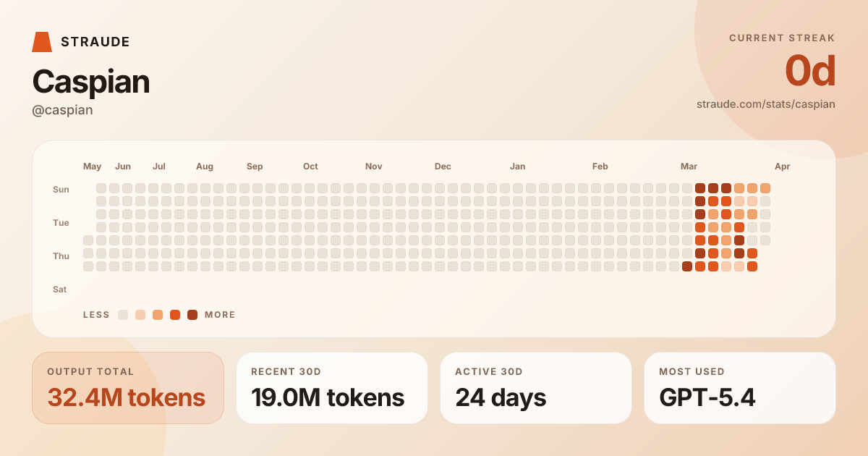Open the straude.com/stats/caspian link
Viewport: 868px width, 456px height.
tap(765, 104)
